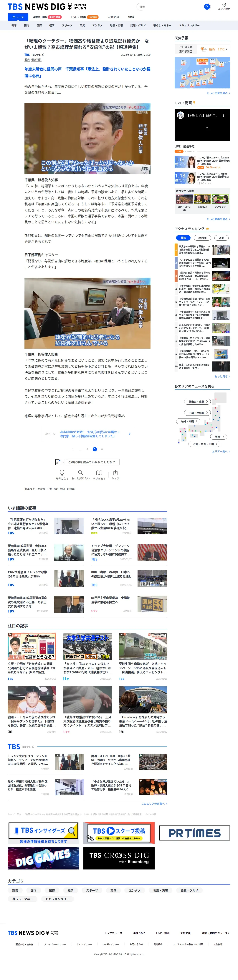The width and height of the screenshot is (238, 980).
Task: Go to next page about 安倍氏の手法
Action: click(x=88, y=434)
